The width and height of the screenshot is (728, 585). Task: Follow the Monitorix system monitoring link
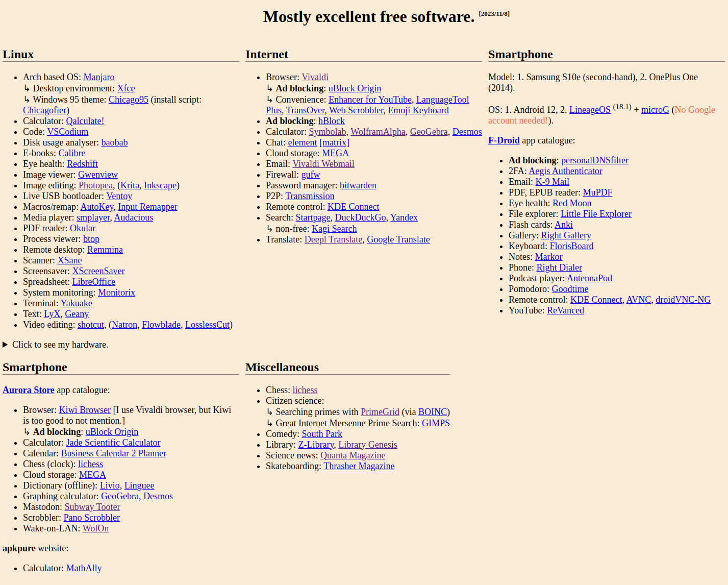[x=116, y=292]
